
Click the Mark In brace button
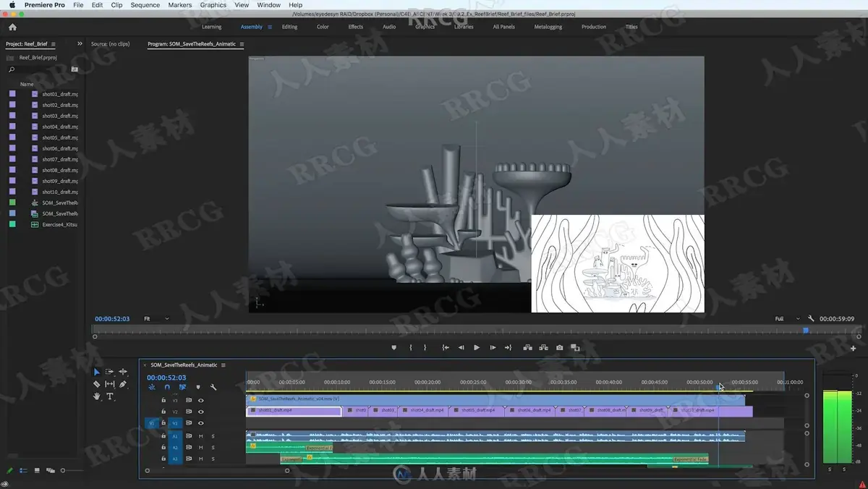(411, 347)
